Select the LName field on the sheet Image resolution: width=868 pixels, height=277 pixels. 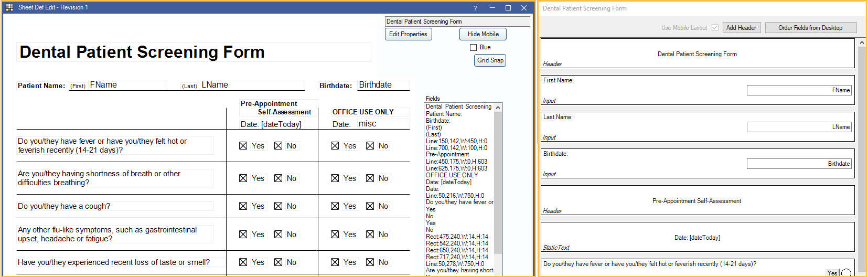[252, 85]
